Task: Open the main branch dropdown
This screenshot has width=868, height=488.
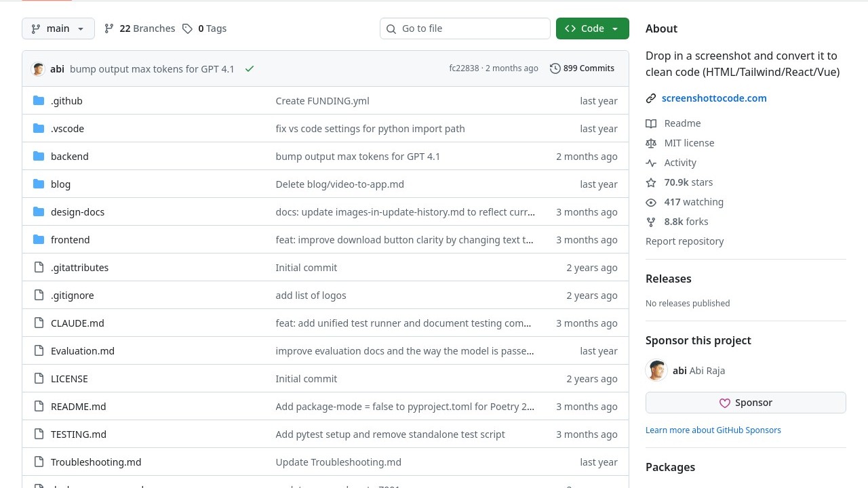Action: (x=58, y=28)
